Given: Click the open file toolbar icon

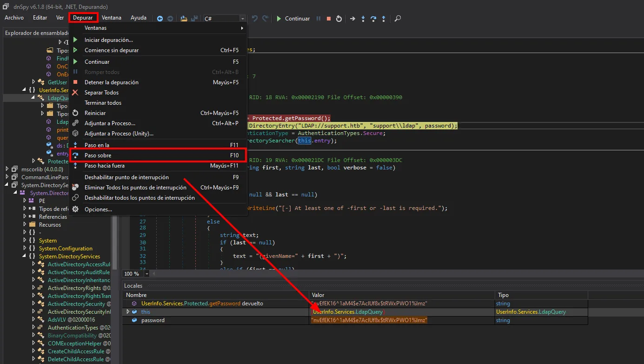Looking at the screenshot, I should point(184,19).
